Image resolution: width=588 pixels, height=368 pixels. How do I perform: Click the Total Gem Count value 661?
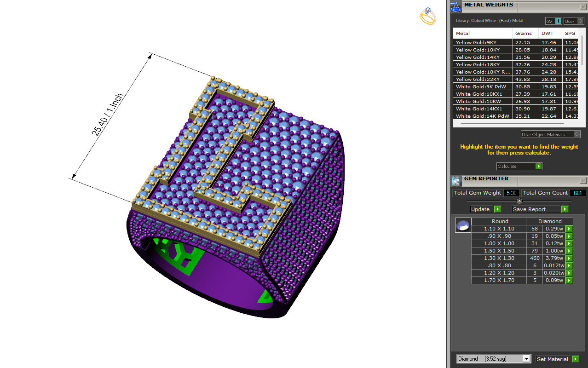[578, 193]
